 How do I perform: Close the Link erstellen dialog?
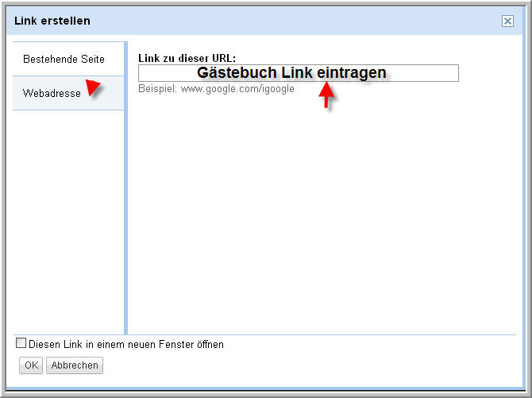click(507, 21)
